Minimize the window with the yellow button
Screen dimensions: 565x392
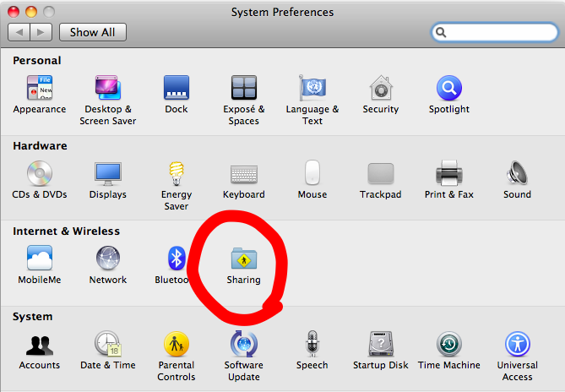coord(31,12)
